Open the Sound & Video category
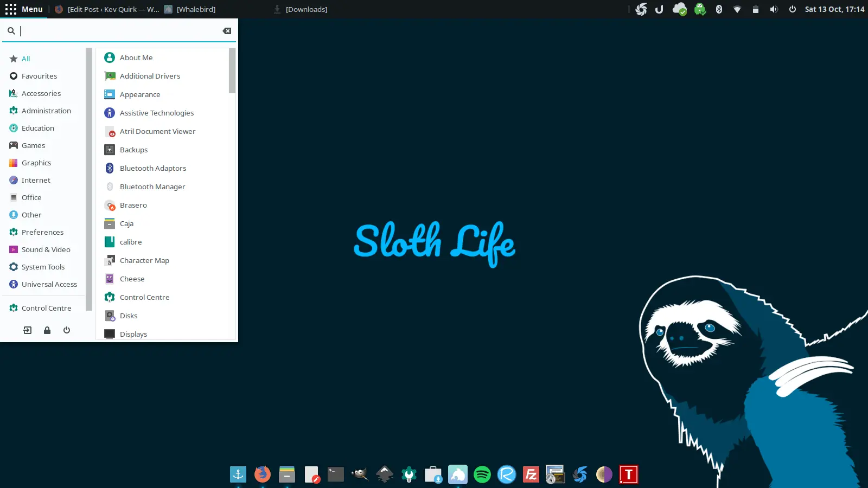Screen dimensions: 868x488 point(46,249)
